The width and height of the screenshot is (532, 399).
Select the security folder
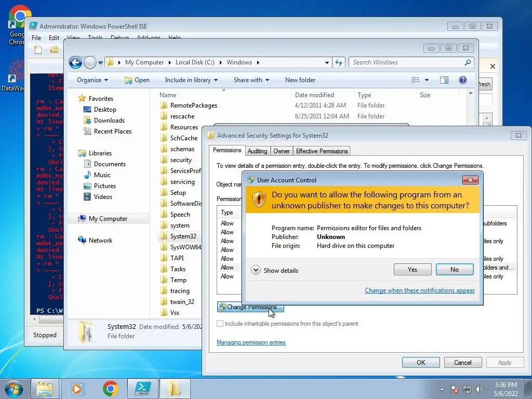click(x=181, y=160)
